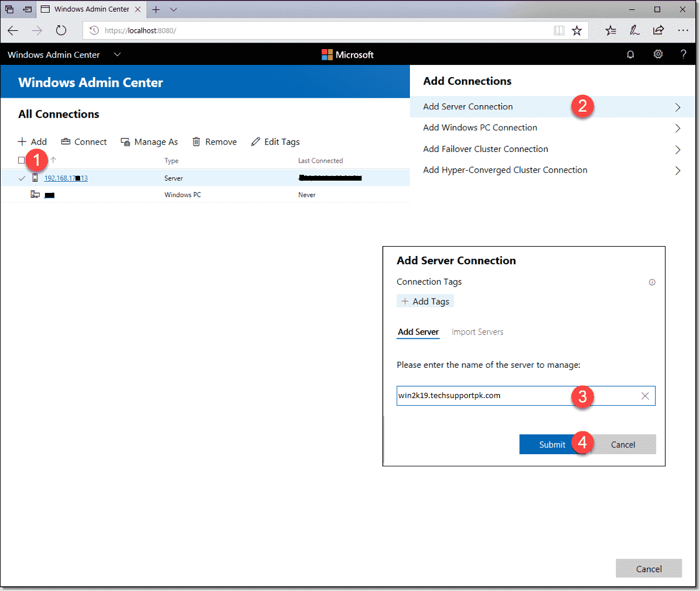Click the add notes pen icon

(635, 30)
